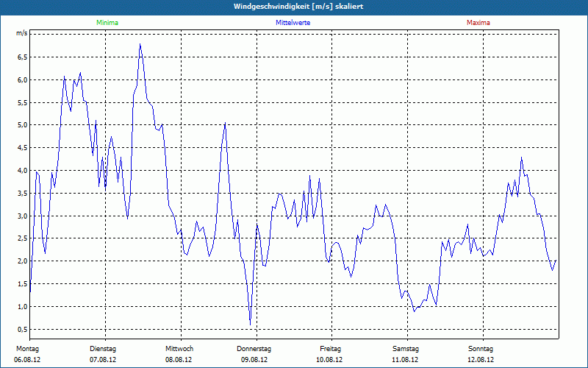Click the 3,0 y-axis value
Image resolution: width=588 pixels, height=368 pixels.
(22, 216)
